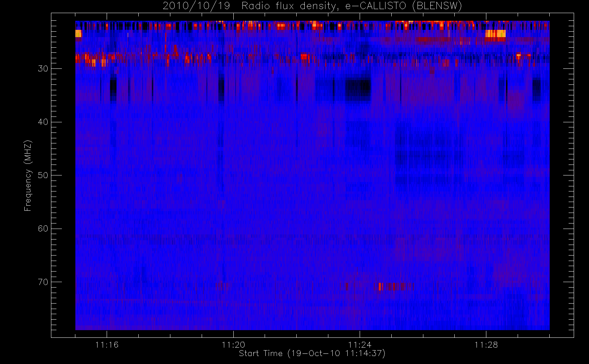
Task: Click the bright red burst near 70 MHz
Action: 380,287
